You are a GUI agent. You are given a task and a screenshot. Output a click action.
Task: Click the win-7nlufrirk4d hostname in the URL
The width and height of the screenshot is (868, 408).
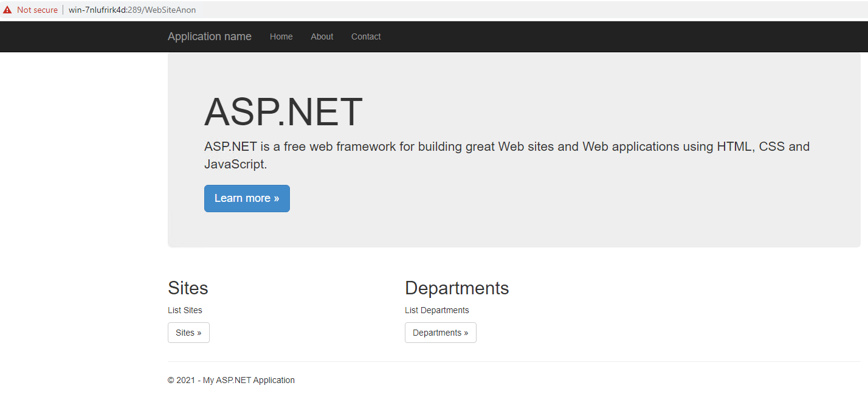pyautogui.click(x=97, y=10)
